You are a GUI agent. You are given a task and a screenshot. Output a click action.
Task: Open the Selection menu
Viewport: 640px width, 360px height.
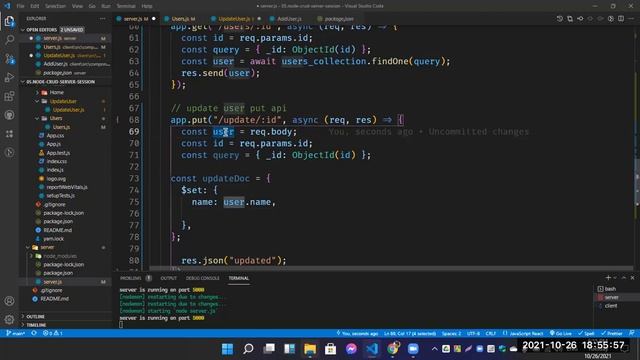pos(55,6)
